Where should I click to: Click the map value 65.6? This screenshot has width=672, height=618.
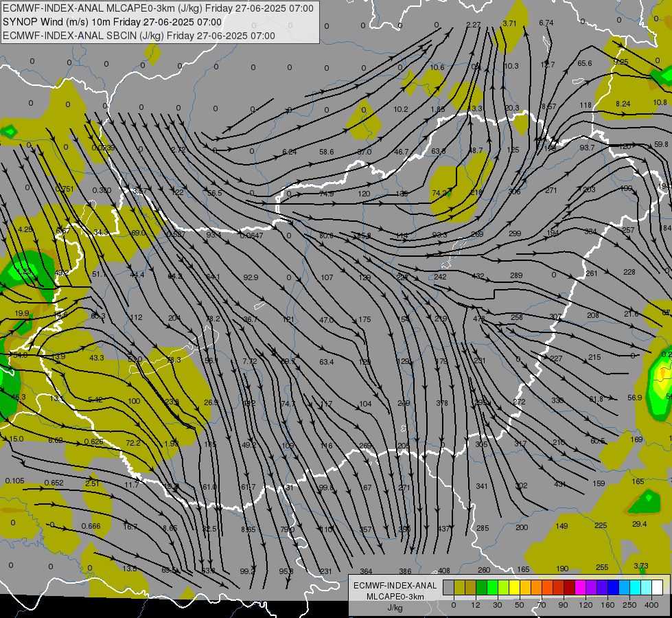[x=585, y=63]
